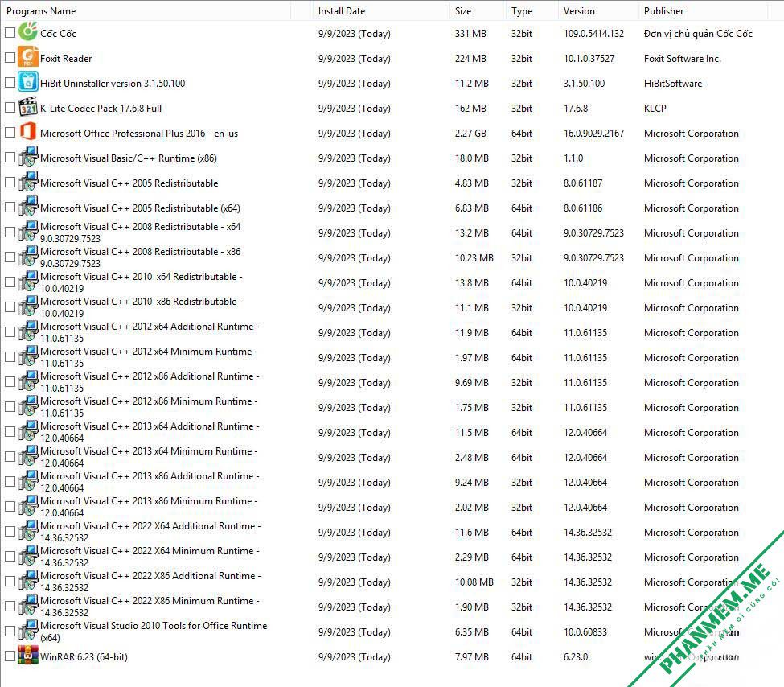784x687 pixels.
Task: Click version '109.0.5414.132'
Action: [x=593, y=34]
